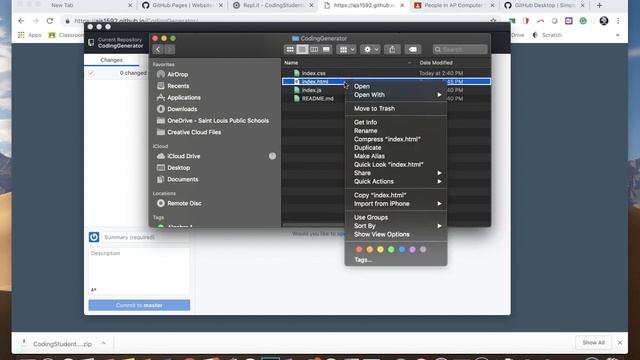Go forward in Finder window

coord(169,49)
